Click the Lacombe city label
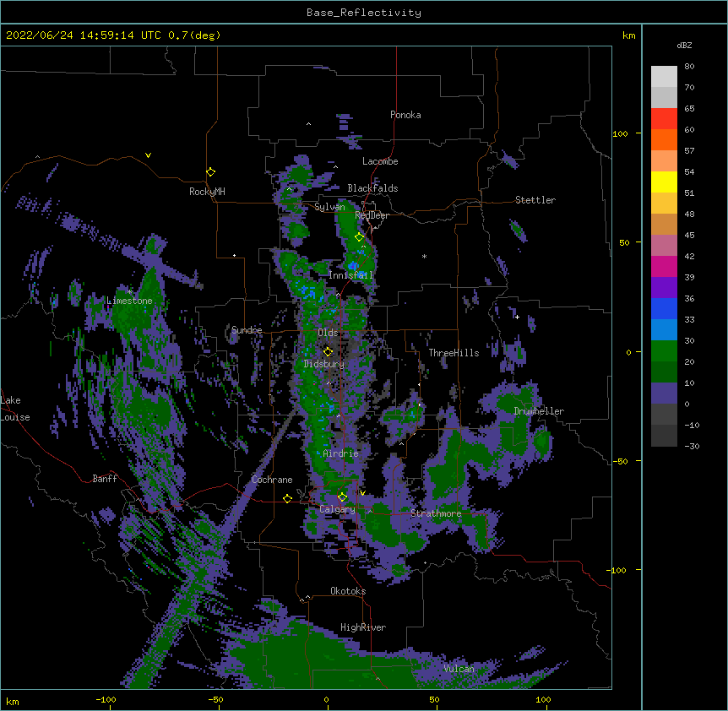728x711 pixels. click(x=380, y=161)
